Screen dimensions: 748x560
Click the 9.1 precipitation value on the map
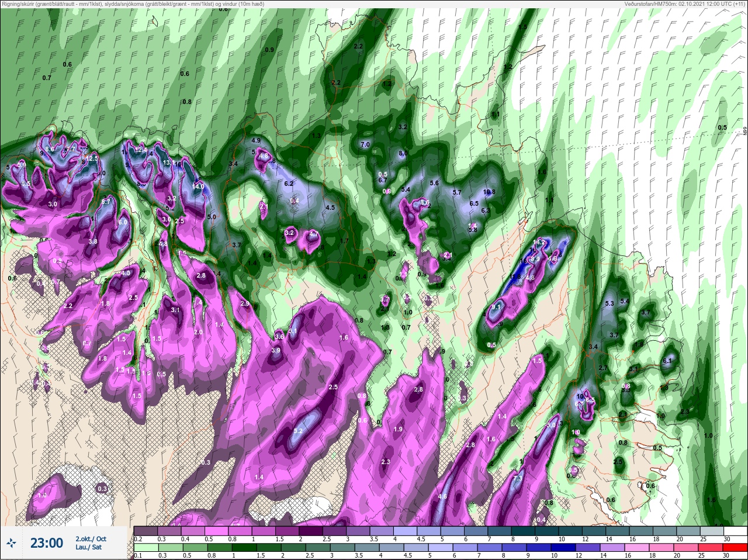(496, 306)
